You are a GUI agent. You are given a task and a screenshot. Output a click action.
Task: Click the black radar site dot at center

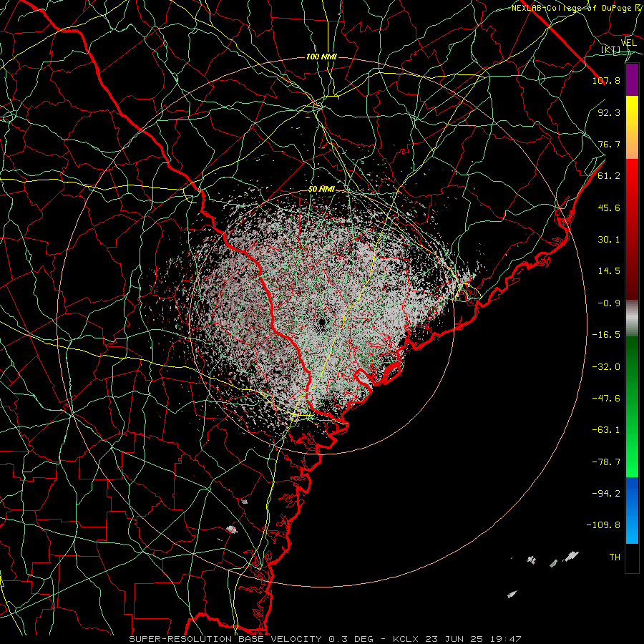pos(321,321)
